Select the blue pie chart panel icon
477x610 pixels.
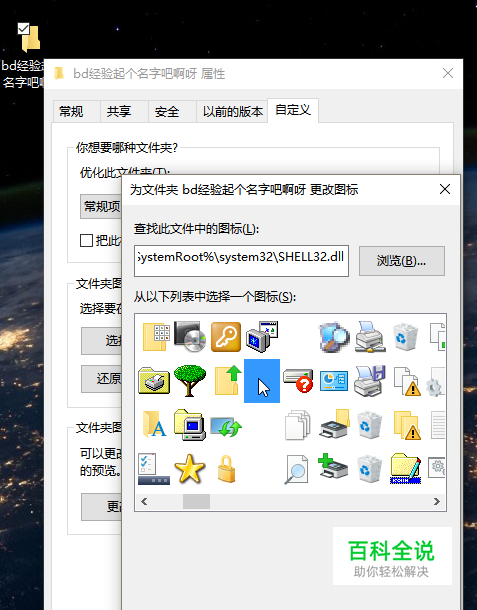tap(333, 380)
